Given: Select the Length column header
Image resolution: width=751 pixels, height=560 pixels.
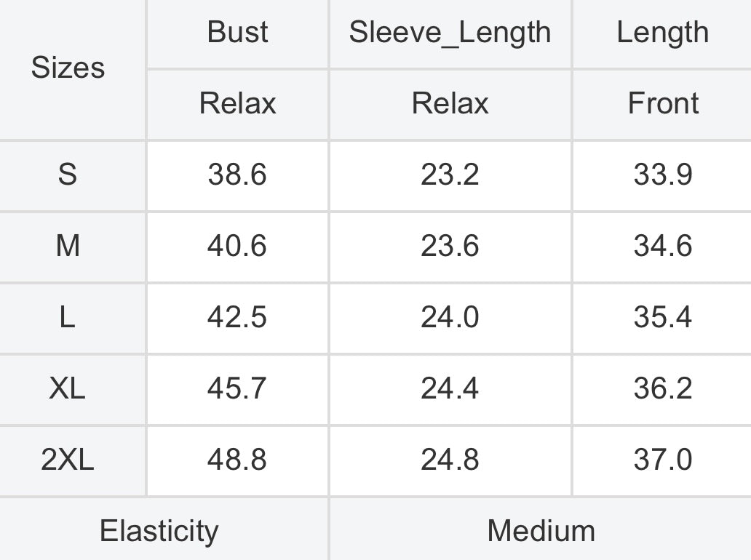Looking at the screenshot, I should 662,33.
